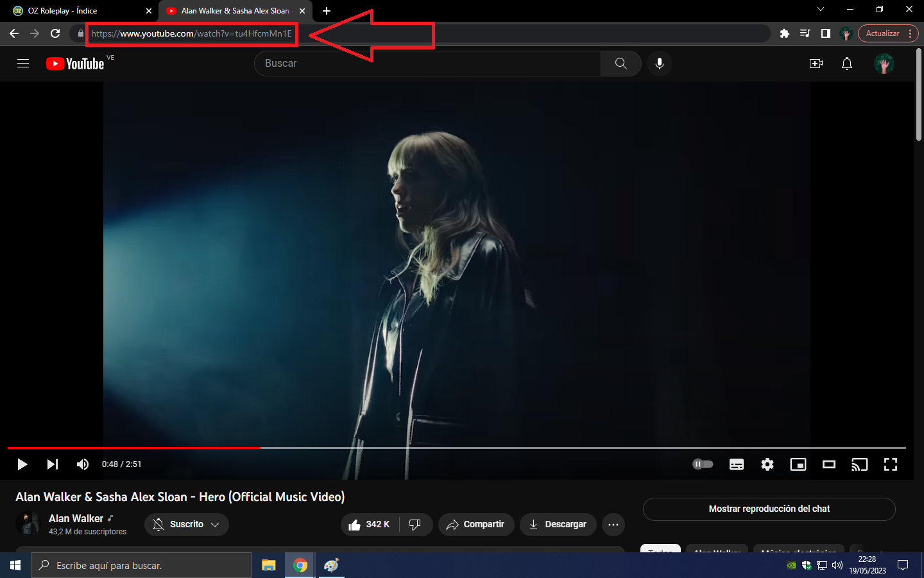Open the Windows Start menu
Screen dimensions: 924x578
point(15,565)
